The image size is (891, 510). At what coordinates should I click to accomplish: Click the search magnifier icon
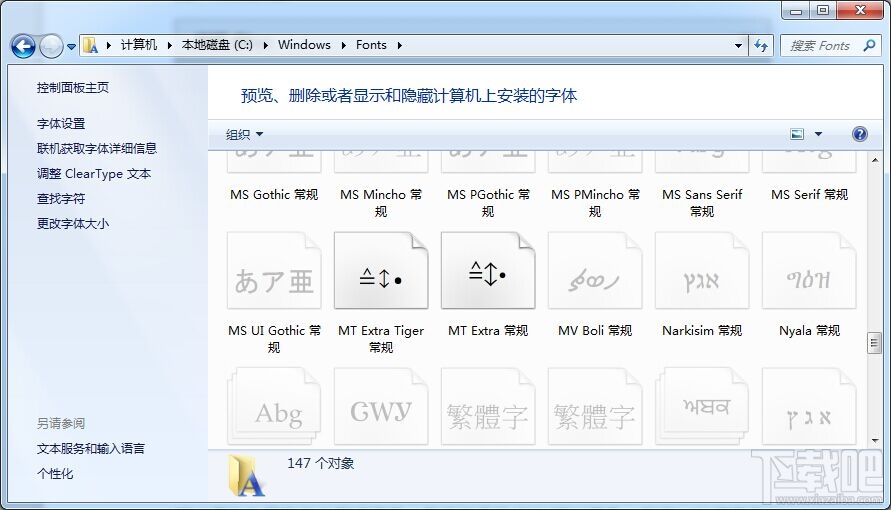pyautogui.click(x=869, y=45)
